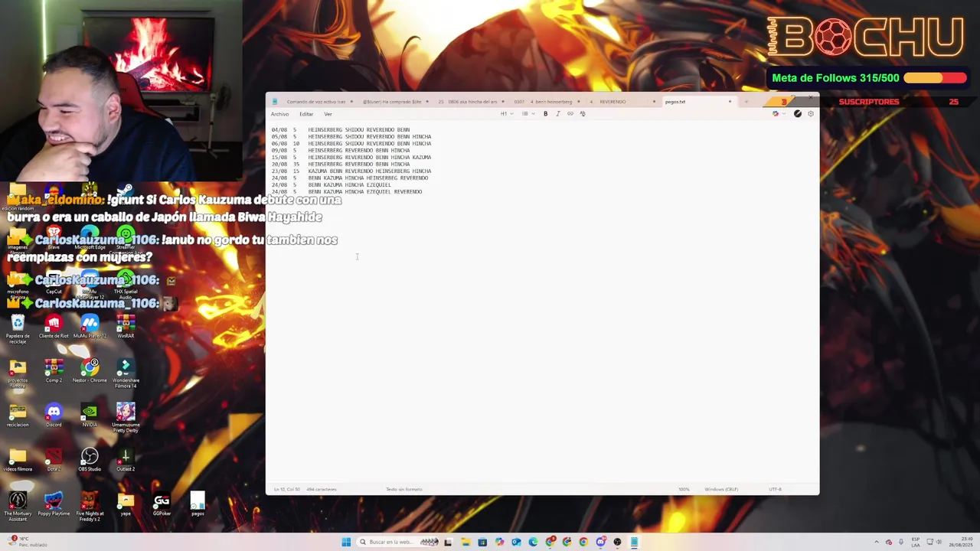
Task: Launch GGPoker desktop icon
Action: click(162, 504)
